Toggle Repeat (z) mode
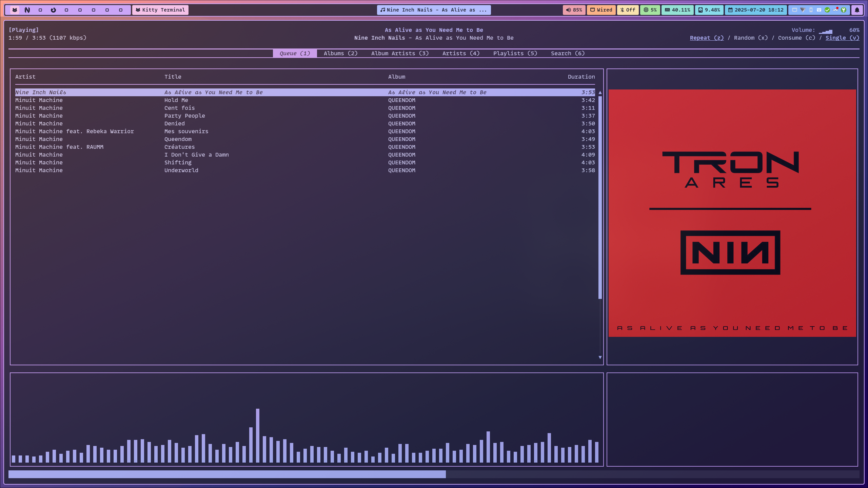Image resolution: width=868 pixels, height=488 pixels. (707, 38)
